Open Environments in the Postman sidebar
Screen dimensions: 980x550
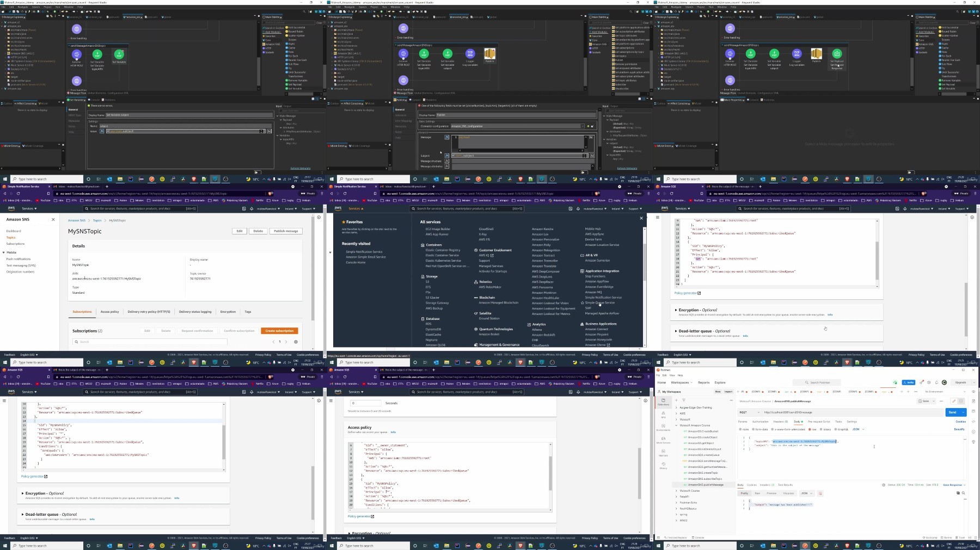tap(663, 428)
